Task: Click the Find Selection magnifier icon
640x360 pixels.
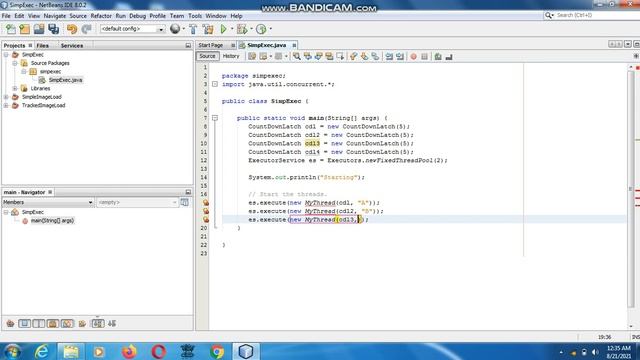Action: (x=297, y=57)
